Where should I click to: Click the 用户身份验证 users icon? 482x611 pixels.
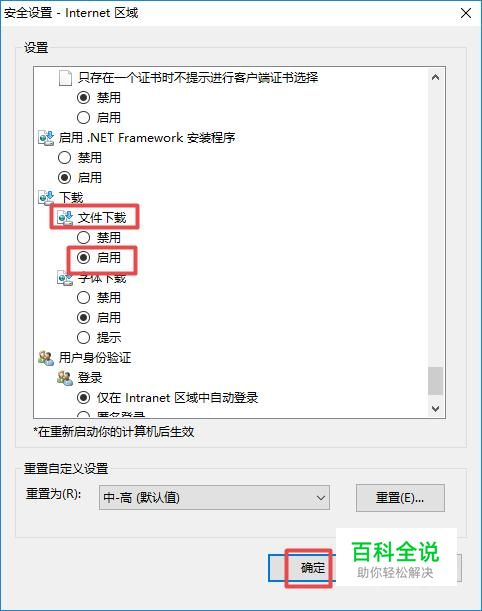point(46,358)
